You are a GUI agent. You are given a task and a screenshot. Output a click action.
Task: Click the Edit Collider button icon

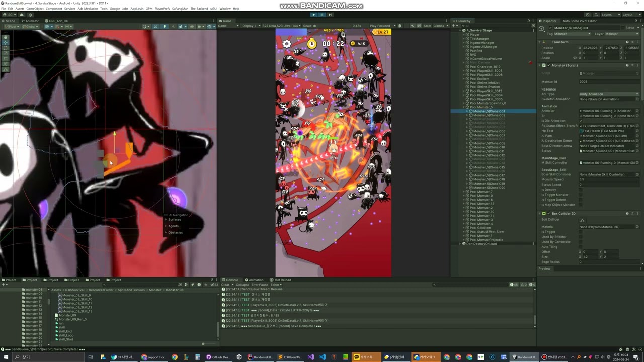click(582, 220)
